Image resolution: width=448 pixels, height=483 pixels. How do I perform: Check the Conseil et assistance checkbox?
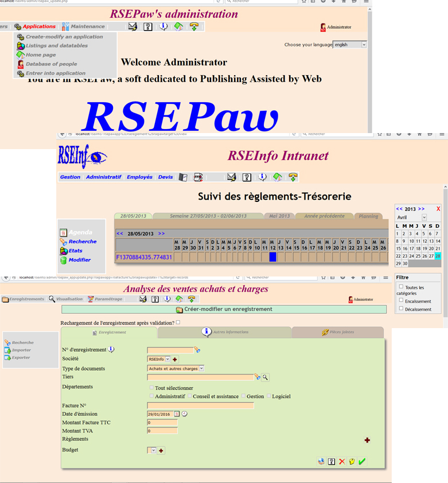[x=189, y=395]
